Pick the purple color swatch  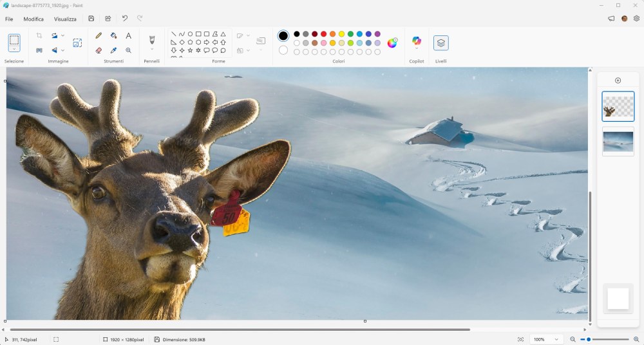[377, 34]
